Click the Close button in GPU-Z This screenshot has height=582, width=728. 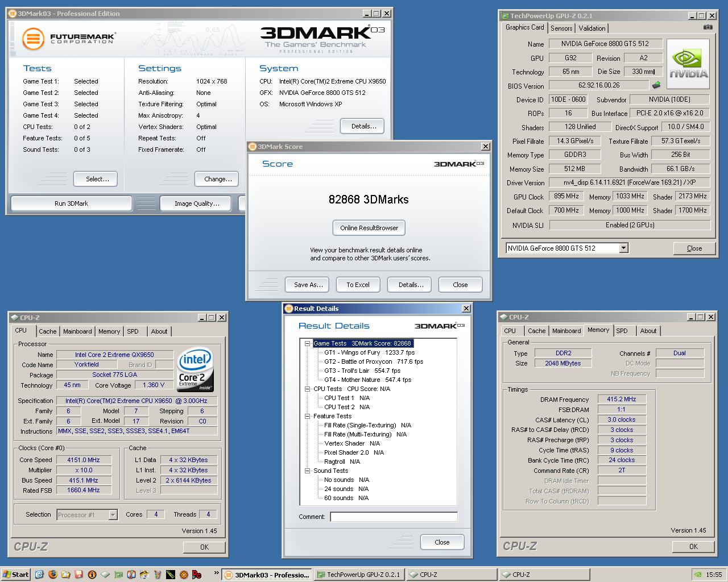point(694,248)
